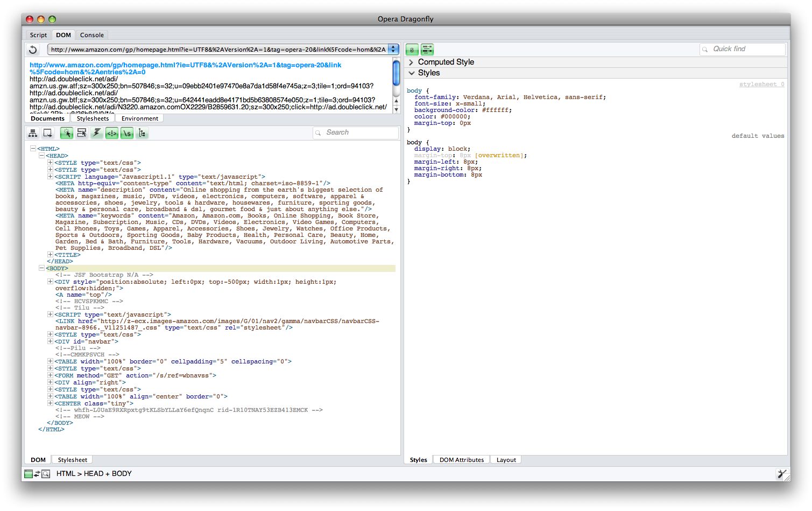Click inside the Quick find field
The image size is (812, 511).
(745, 49)
